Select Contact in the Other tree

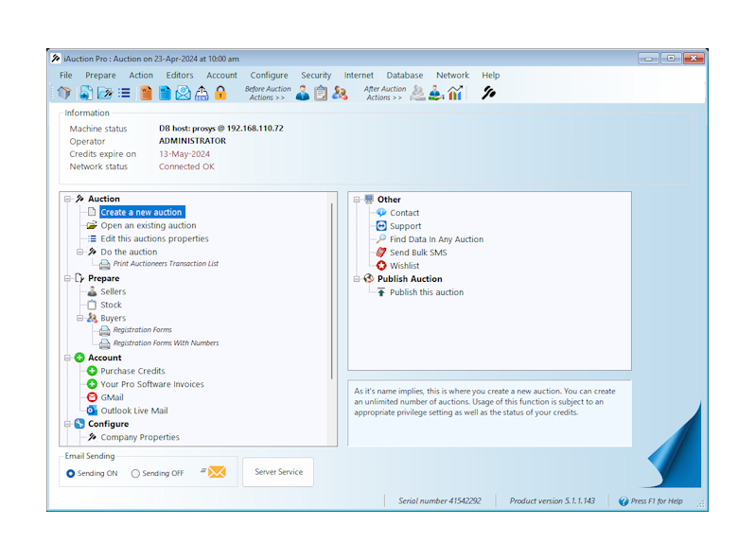[405, 213]
